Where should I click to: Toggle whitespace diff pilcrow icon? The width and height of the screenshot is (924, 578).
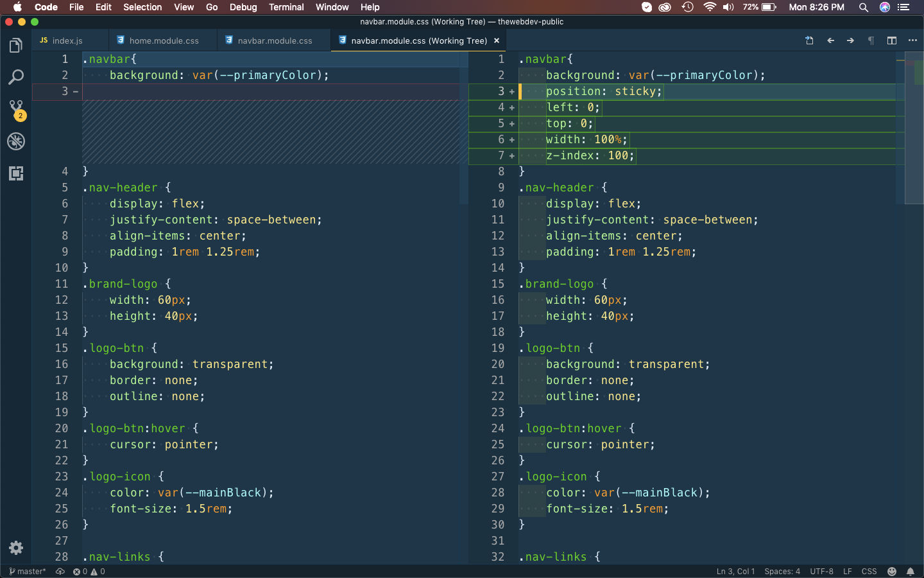(871, 40)
